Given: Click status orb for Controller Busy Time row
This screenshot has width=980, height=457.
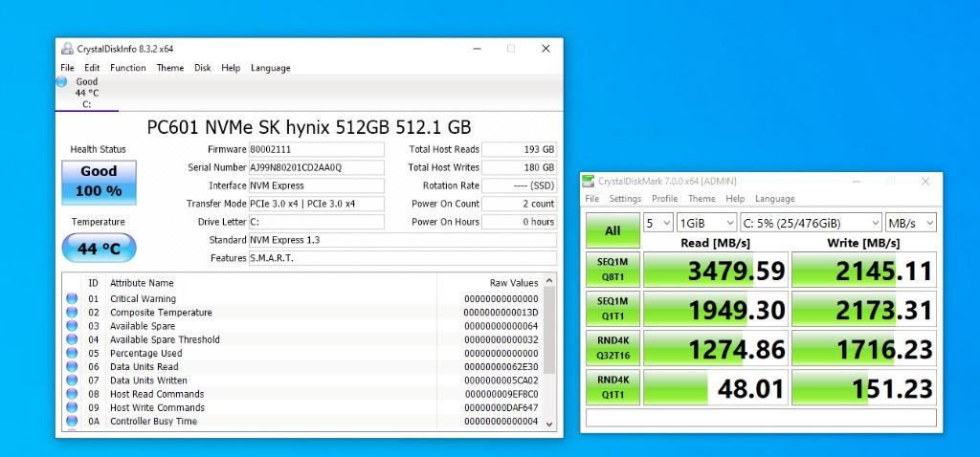Looking at the screenshot, I should tap(72, 422).
